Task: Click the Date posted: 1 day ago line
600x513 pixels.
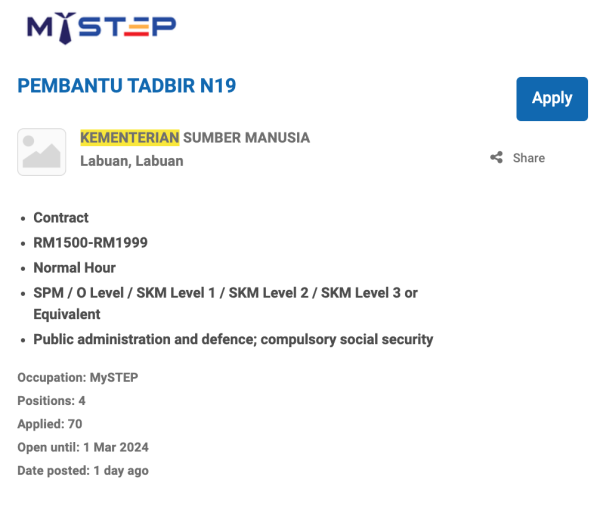Action: tap(83, 470)
